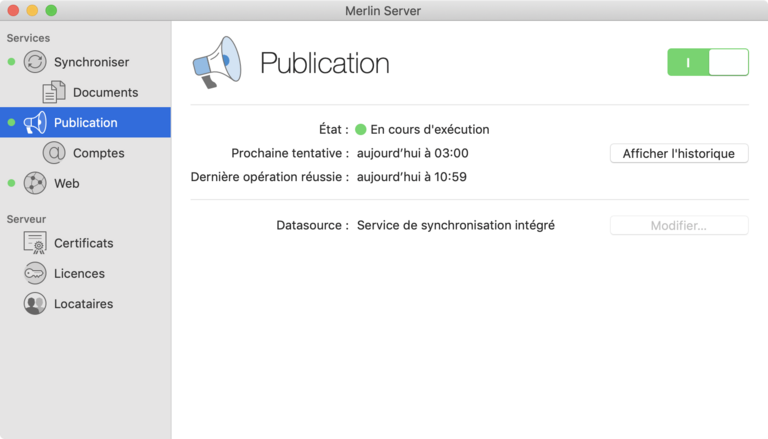Click the Web network icon

[35, 183]
